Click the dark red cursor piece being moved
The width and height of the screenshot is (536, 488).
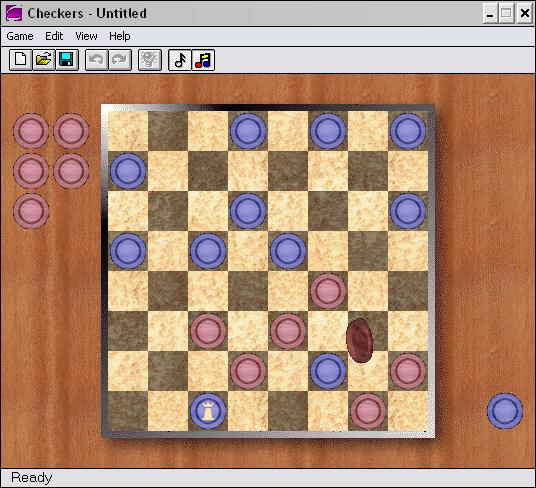click(360, 340)
